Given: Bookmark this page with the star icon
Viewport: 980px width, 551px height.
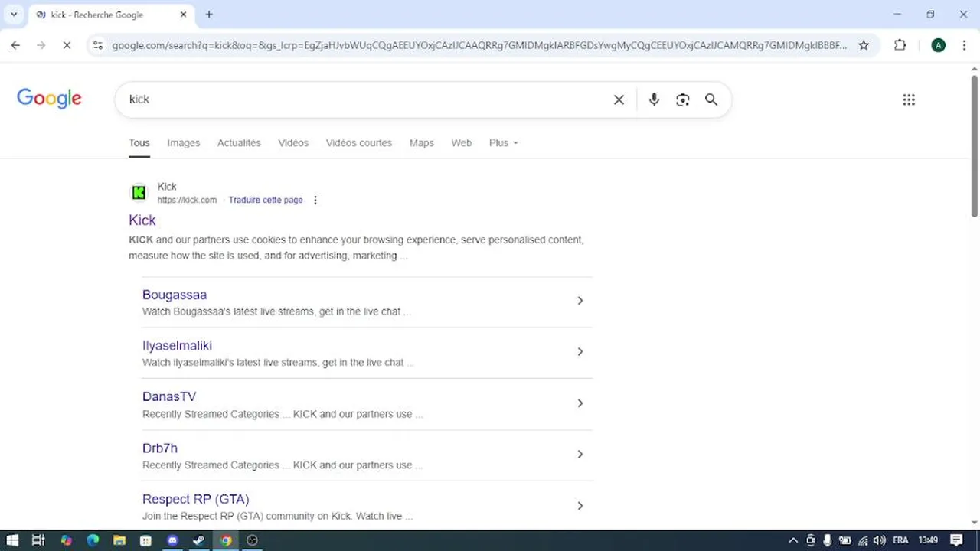Looking at the screenshot, I should [864, 45].
